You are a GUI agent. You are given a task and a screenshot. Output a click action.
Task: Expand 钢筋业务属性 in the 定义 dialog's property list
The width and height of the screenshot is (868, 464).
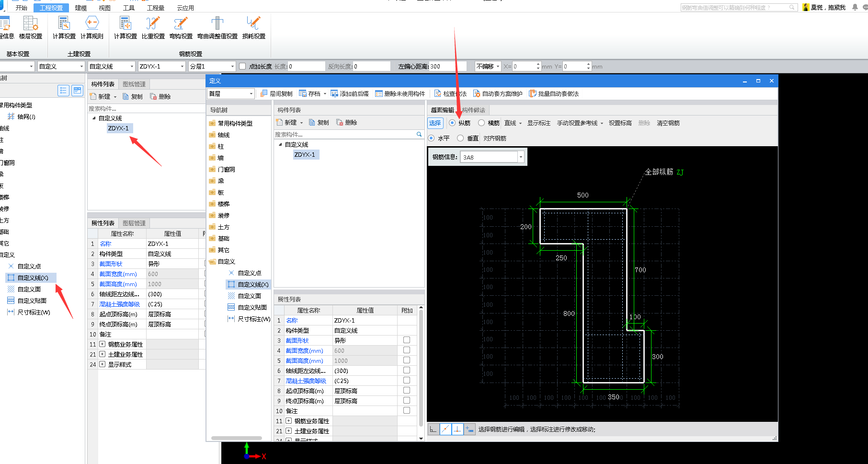click(x=289, y=421)
